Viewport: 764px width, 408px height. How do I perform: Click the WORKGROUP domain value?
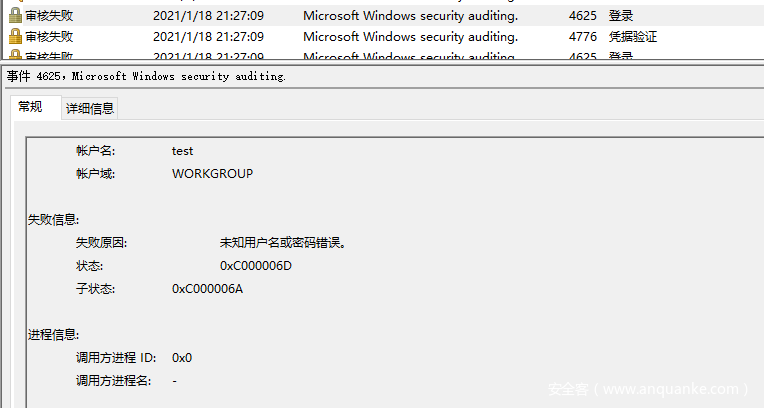pyautogui.click(x=212, y=174)
